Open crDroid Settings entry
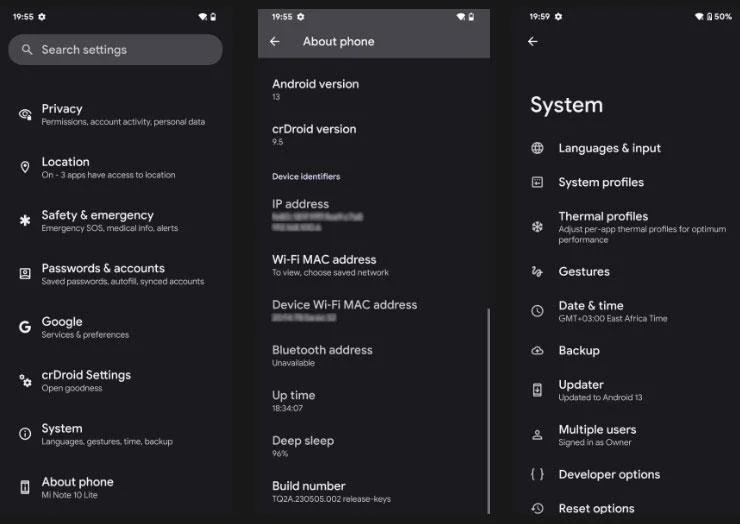 click(115, 381)
